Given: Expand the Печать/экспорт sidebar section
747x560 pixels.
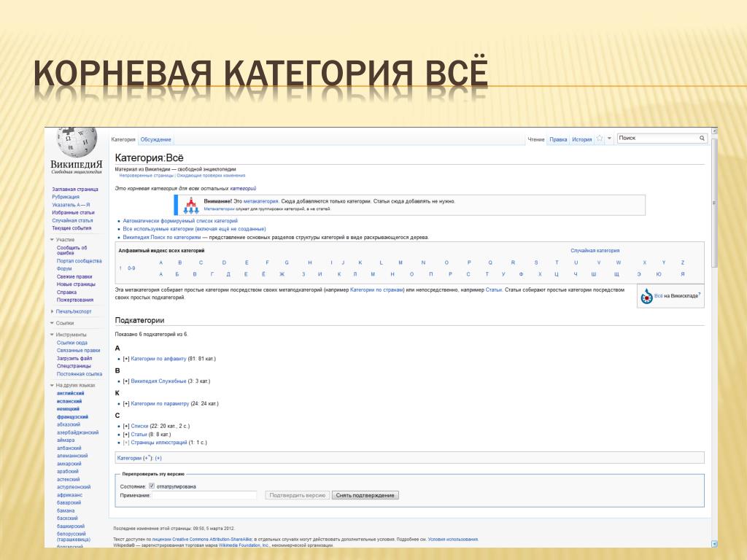Looking at the screenshot, I should tap(52, 311).
